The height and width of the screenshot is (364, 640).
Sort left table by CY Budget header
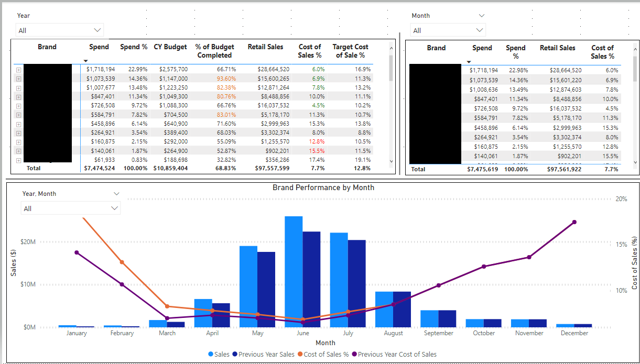170,47
